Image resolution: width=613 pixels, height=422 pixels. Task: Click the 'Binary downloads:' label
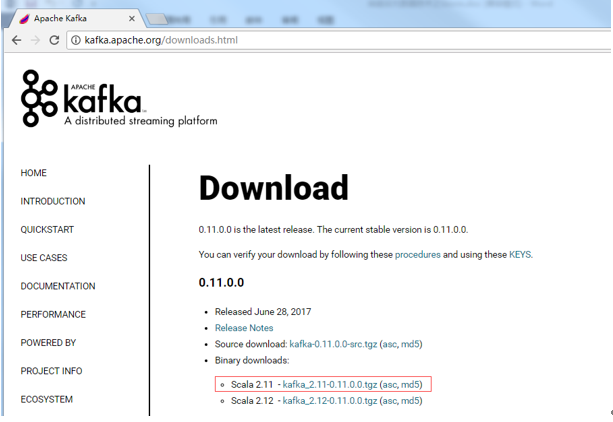coord(252,360)
